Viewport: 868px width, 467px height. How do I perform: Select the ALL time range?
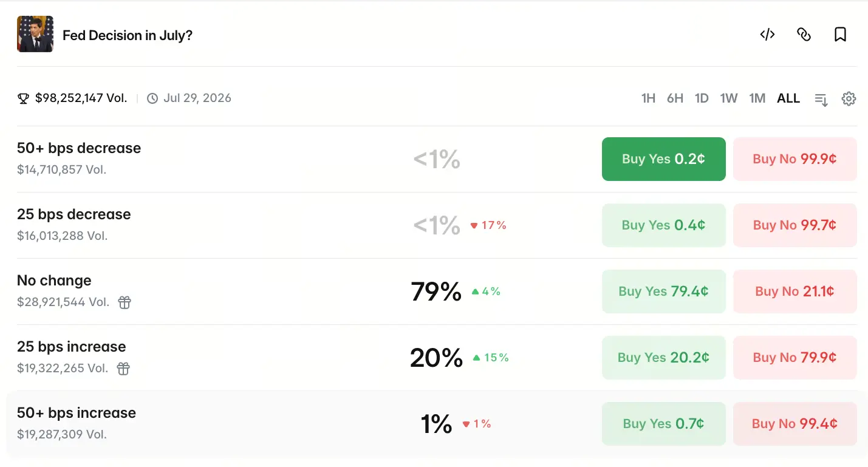[x=788, y=98]
